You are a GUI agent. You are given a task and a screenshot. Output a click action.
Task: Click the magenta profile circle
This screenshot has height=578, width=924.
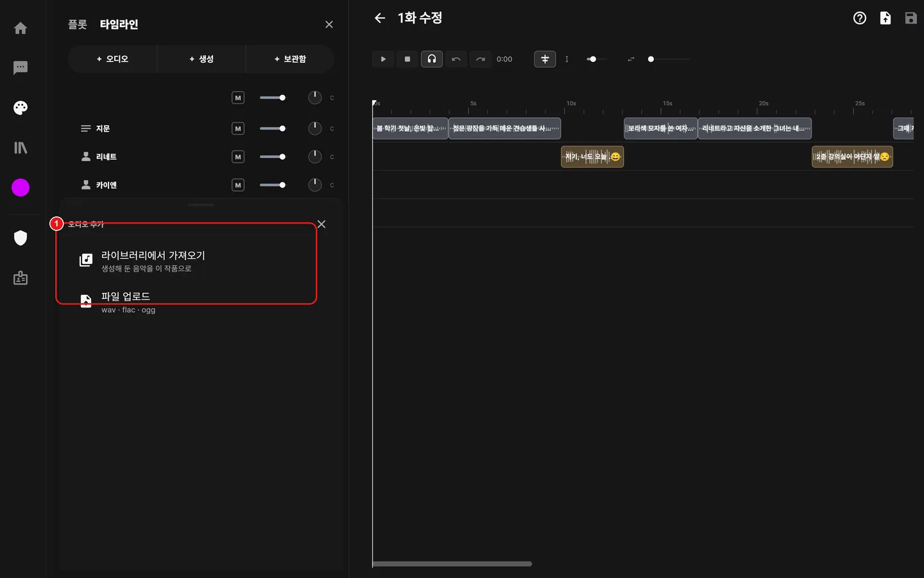pos(21,188)
